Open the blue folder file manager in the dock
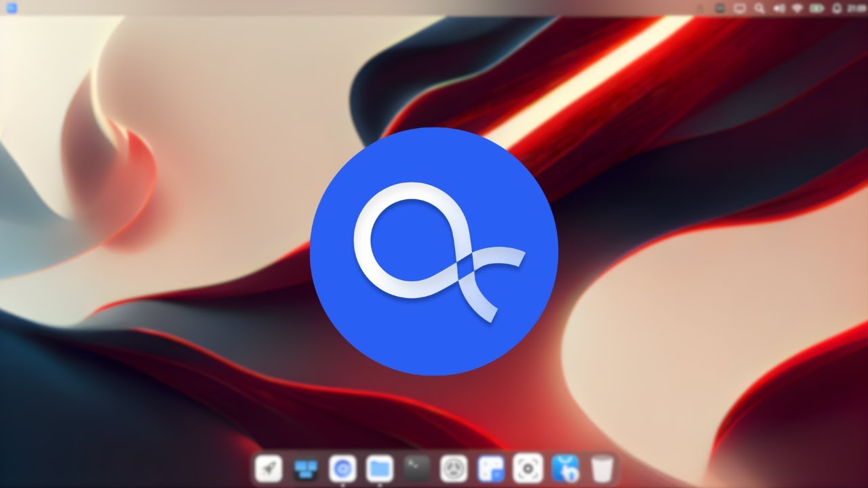Viewport: 868px width, 488px height. click(380, 468)
